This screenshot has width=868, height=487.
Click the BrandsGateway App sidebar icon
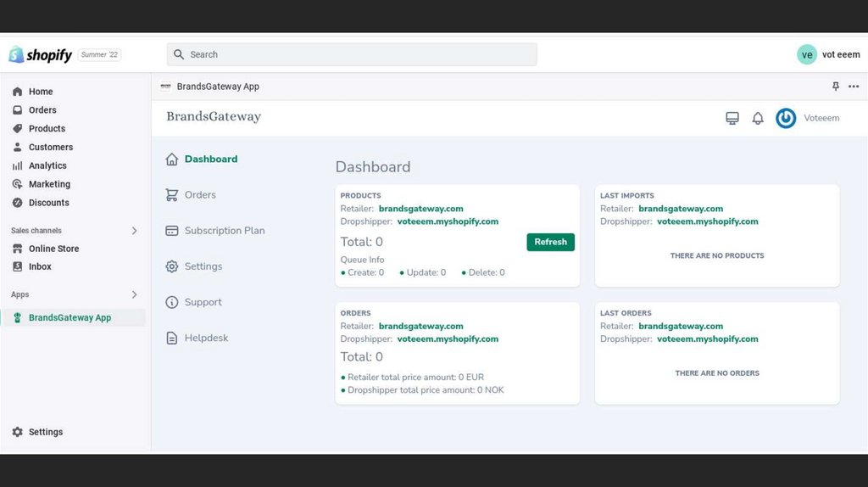click(18, 317)
